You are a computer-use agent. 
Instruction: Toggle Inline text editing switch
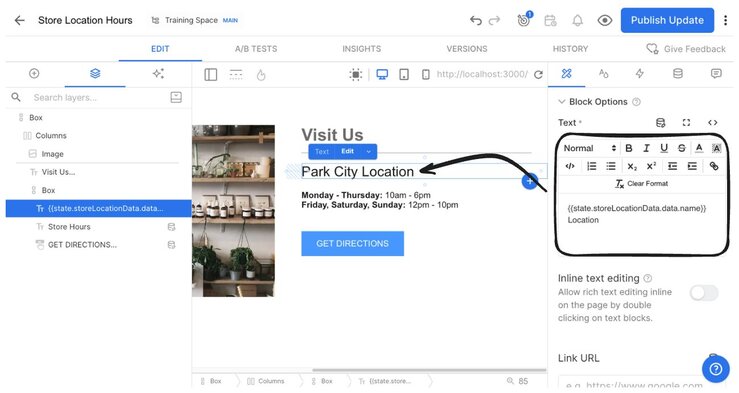[x=704, y=293]
